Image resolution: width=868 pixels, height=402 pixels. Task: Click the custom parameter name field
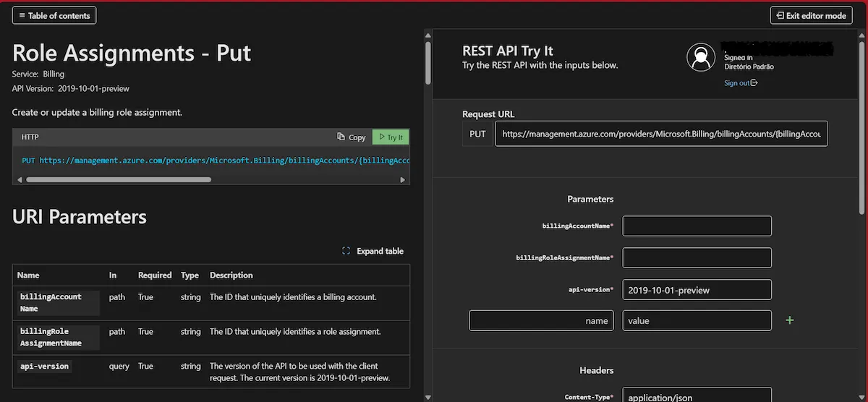click(x=541, y=320)
